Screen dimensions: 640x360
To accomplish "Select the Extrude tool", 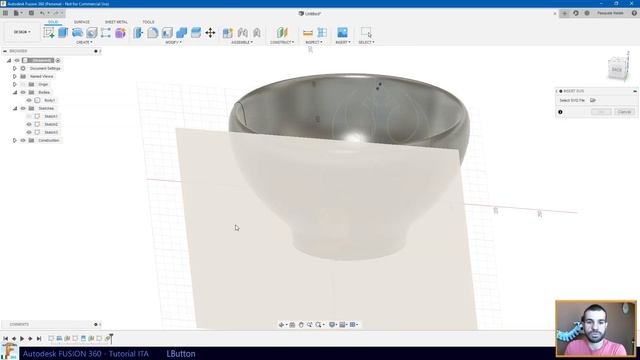I will click(63, 33).
